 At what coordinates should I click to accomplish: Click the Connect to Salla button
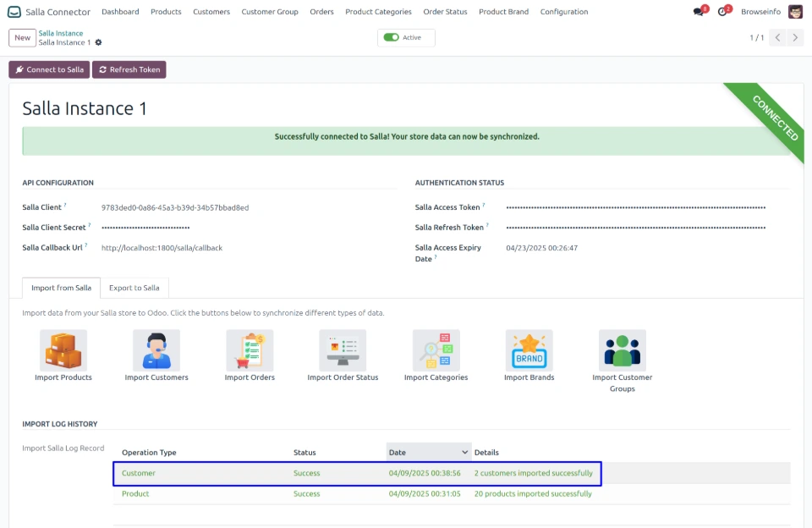[x=49, y=69]
